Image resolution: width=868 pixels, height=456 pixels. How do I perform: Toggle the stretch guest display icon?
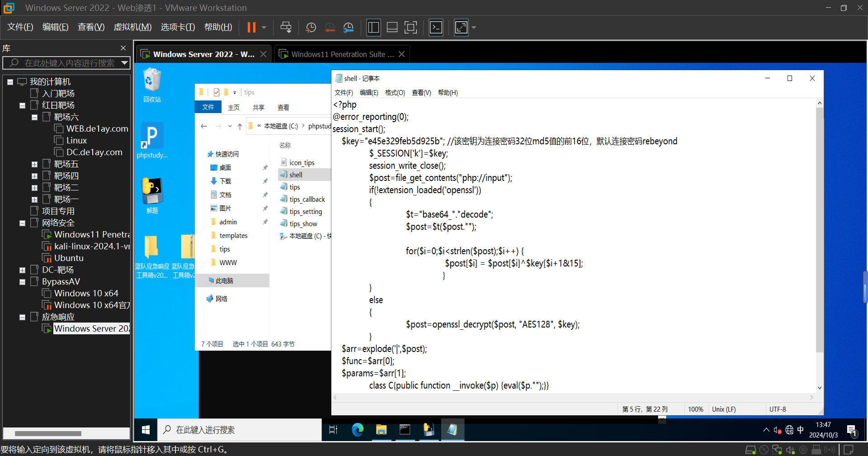[461, 28]
